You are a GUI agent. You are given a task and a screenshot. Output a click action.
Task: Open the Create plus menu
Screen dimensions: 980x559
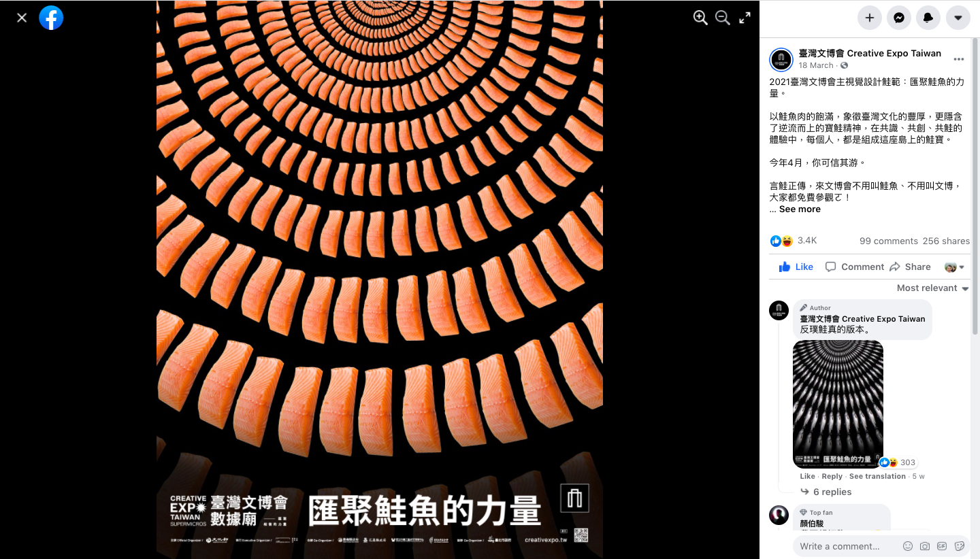click(870, 18)
